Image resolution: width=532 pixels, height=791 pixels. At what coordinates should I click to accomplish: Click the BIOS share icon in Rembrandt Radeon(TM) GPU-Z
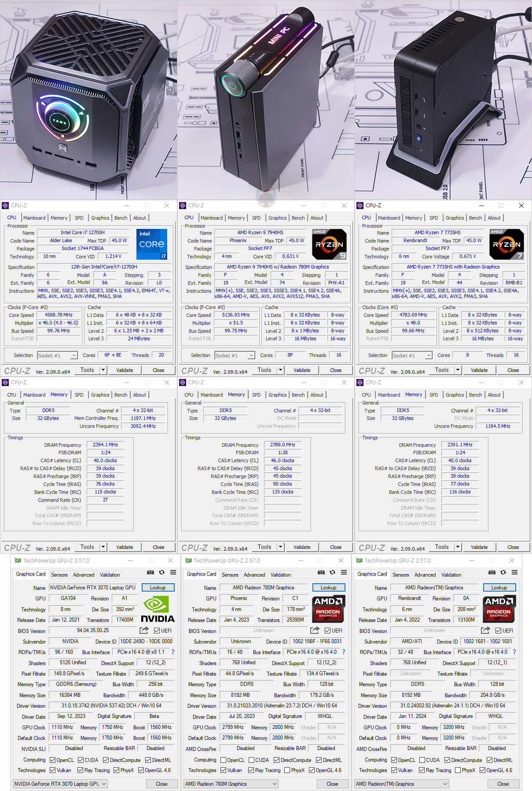[x=485, y=631]
